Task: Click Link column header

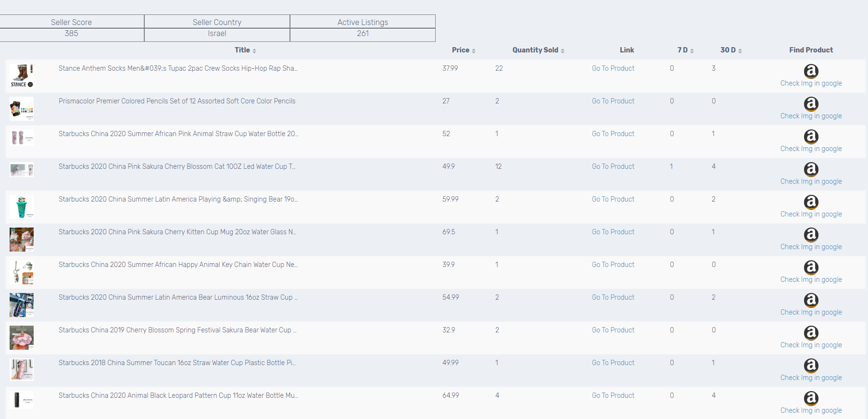Action: point(627,50)
